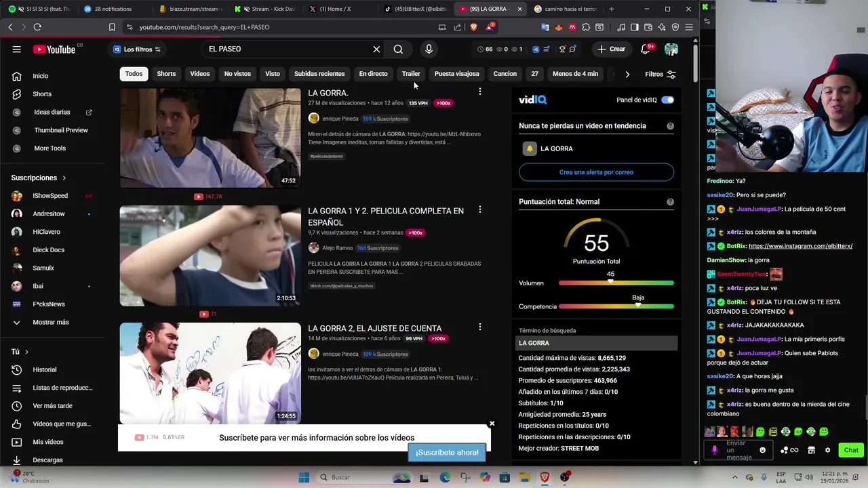Open the Brave VPN shield icon
The width and height of the screenshot is (868, 488).
pos(675,27)
